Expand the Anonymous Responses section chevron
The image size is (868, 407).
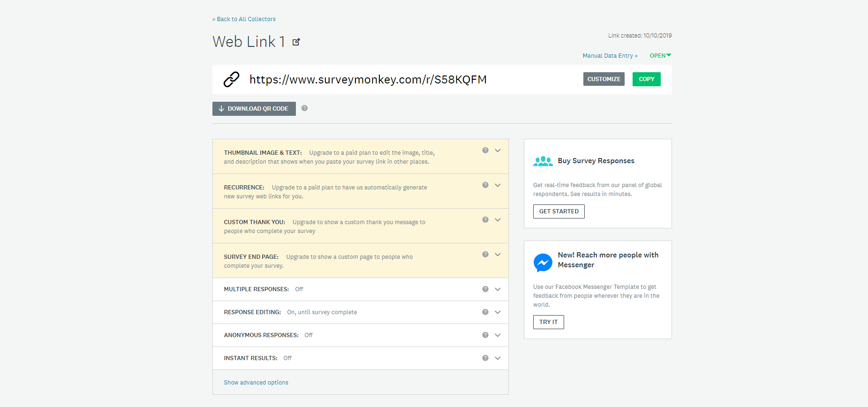(x=498, y=335)
